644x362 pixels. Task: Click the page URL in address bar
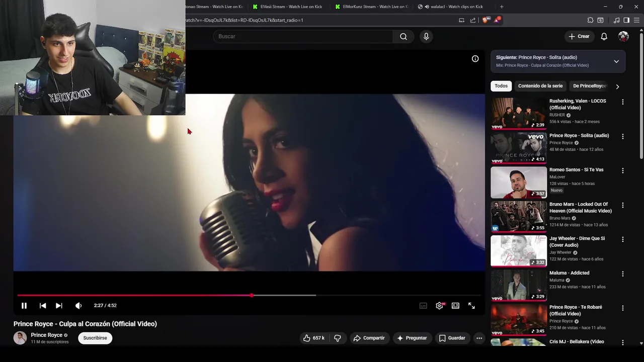pyautogui.click(x=245, y=20)
